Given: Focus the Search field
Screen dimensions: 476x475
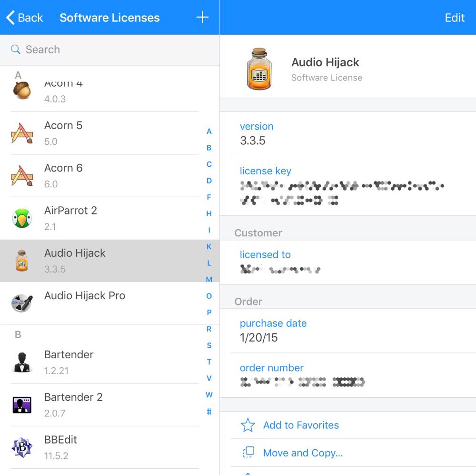Looking at the screenshot, I should click(x=109, y=50).
